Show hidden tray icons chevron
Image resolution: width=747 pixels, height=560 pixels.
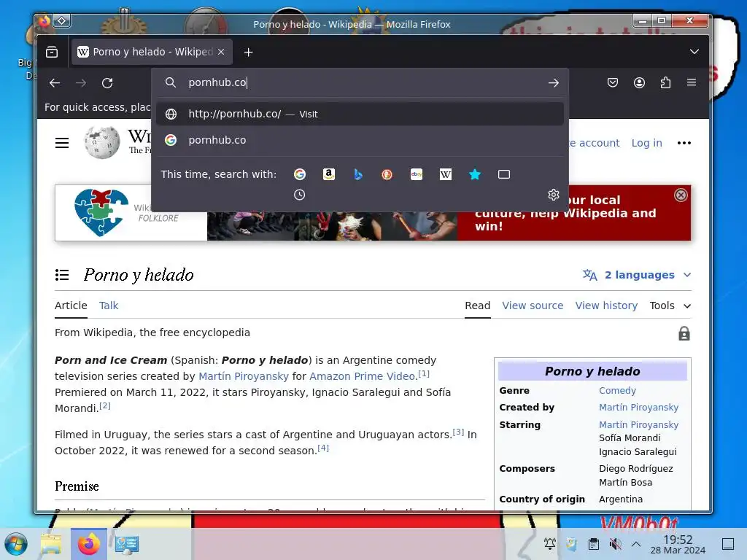pos(636,544)
